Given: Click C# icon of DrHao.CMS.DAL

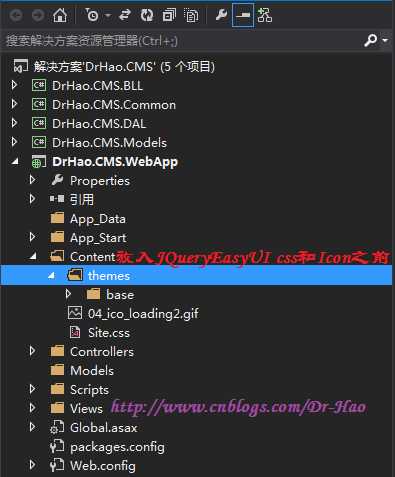Looking at the screenshot, I should tap(39, 123).
